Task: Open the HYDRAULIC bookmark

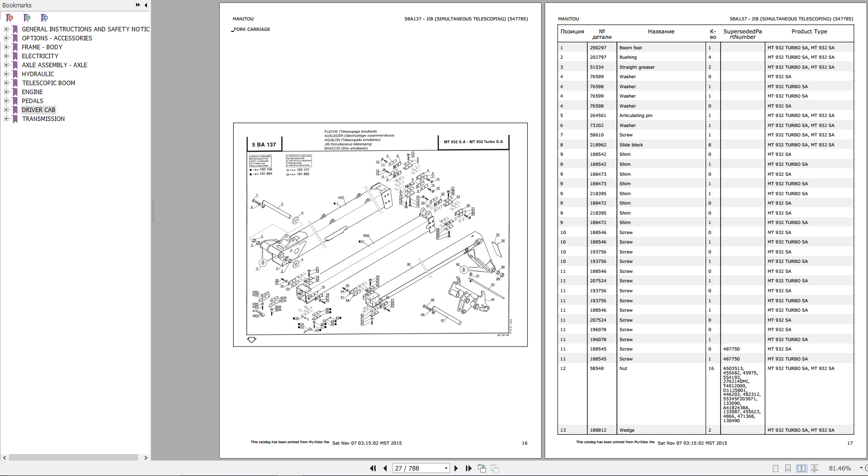Action: [38, 74]
